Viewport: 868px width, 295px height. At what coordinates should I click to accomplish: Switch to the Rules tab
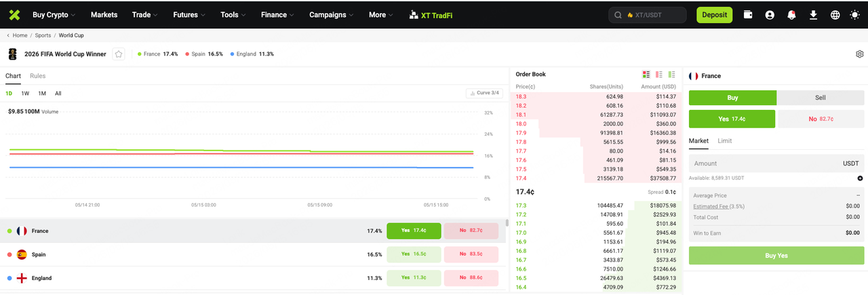click(37, 76)
